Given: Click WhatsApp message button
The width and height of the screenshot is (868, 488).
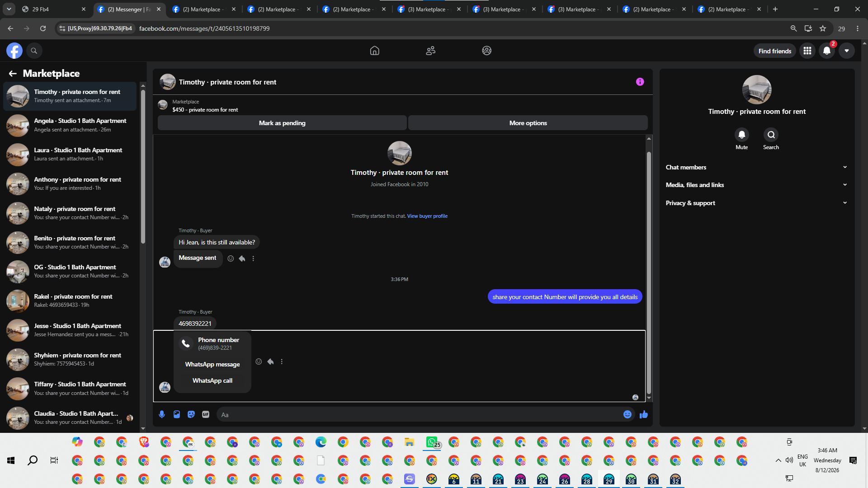Looking at the screenshot, I should [212, 364].
